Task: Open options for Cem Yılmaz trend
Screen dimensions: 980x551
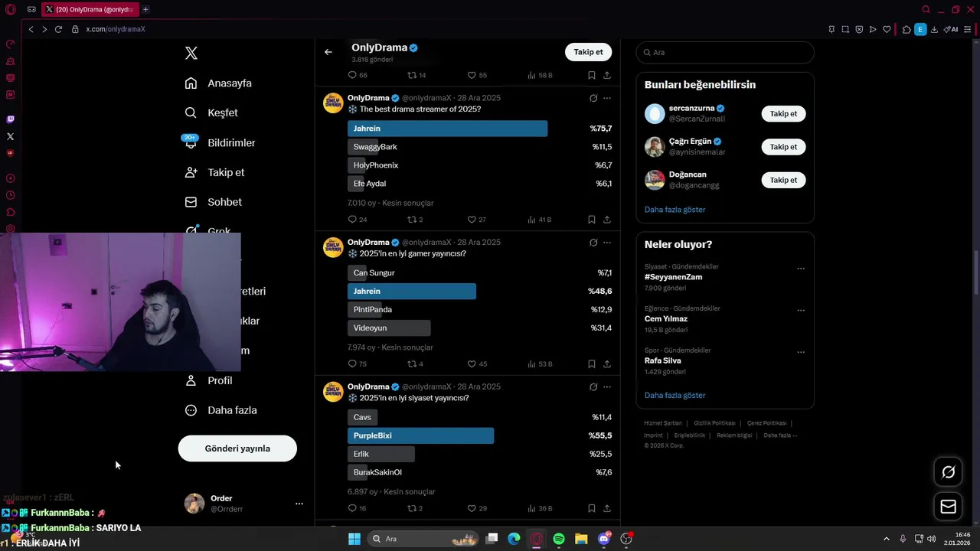Action: (x=801, y=311)
